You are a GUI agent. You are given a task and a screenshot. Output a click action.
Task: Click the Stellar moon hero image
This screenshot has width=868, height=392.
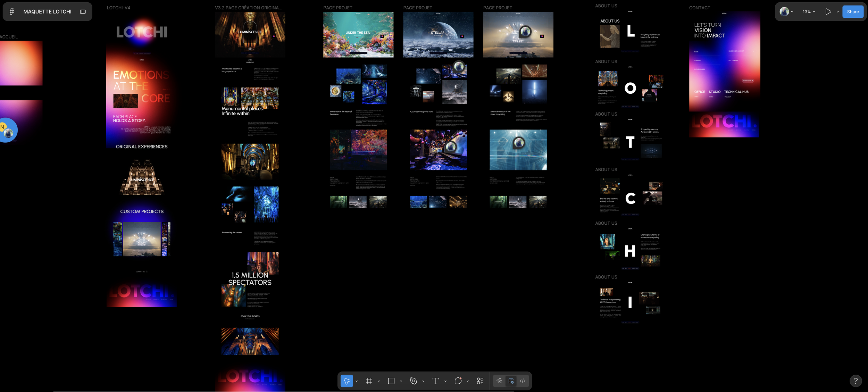[438, 35]
